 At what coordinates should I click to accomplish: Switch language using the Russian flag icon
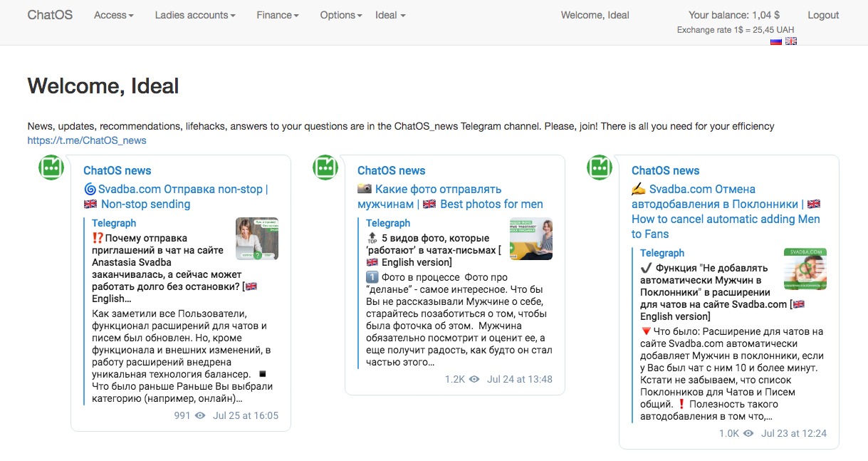776,41
